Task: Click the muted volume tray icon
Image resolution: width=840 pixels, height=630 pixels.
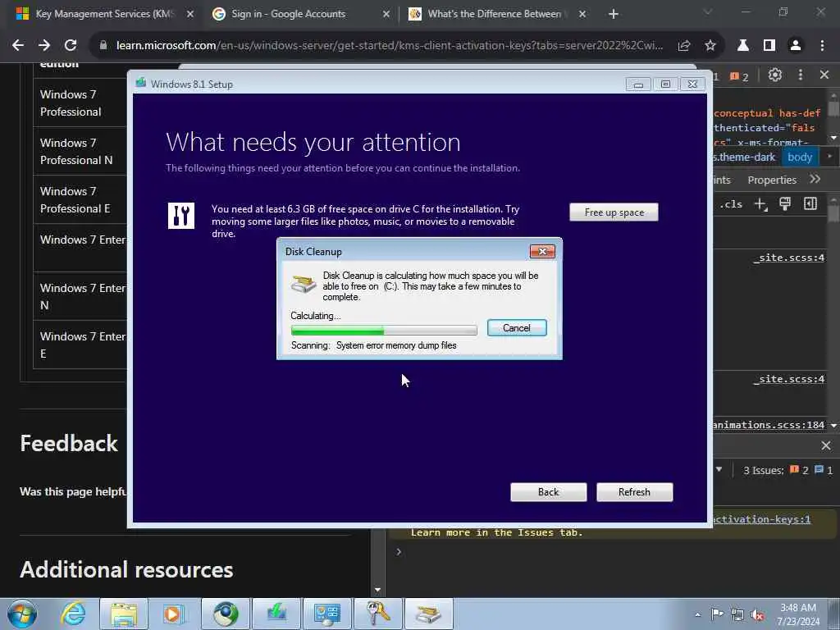Action: pyautogui.click(x=757, y=614)
